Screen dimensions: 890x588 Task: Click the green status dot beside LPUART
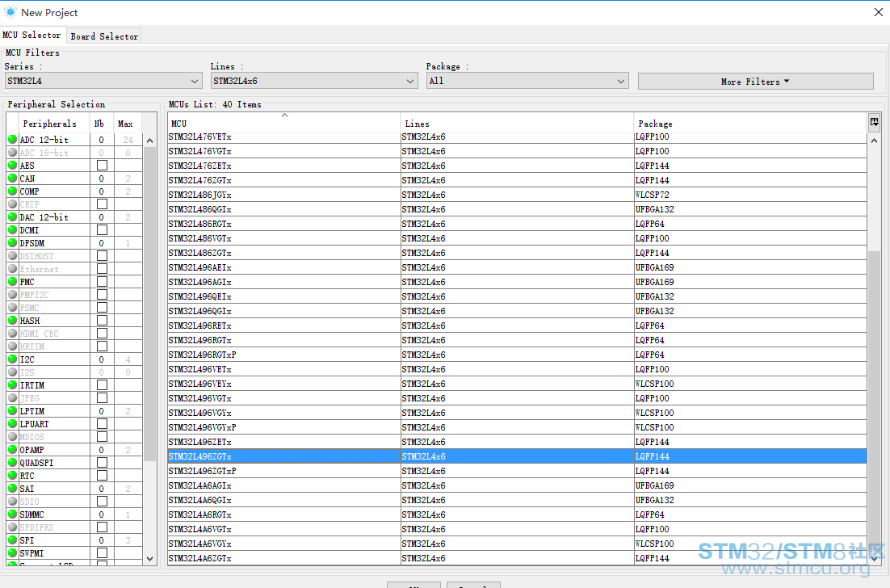click(12, 423)
